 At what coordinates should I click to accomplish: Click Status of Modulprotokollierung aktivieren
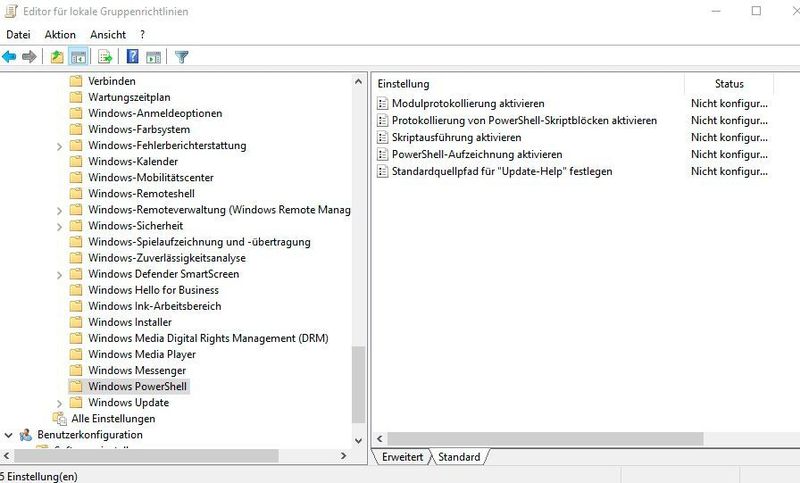point(729,104)
